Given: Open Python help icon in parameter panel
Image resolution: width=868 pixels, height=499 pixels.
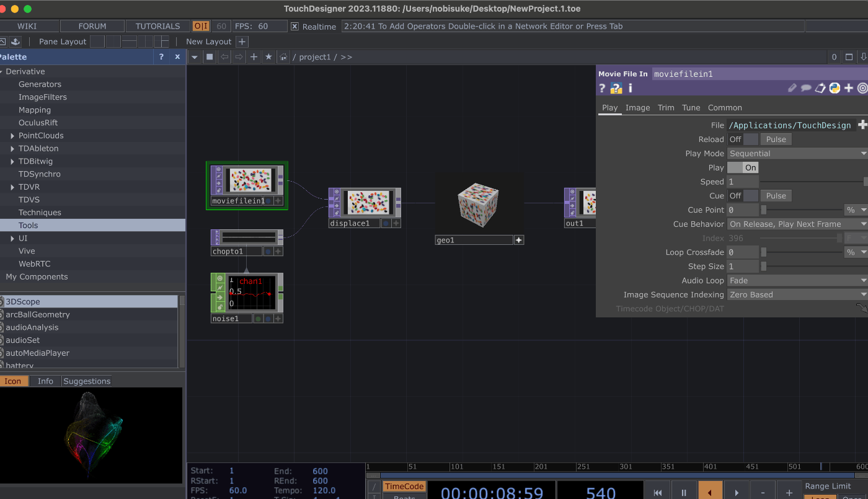Looking at the screenshot, I should point(616,88).
